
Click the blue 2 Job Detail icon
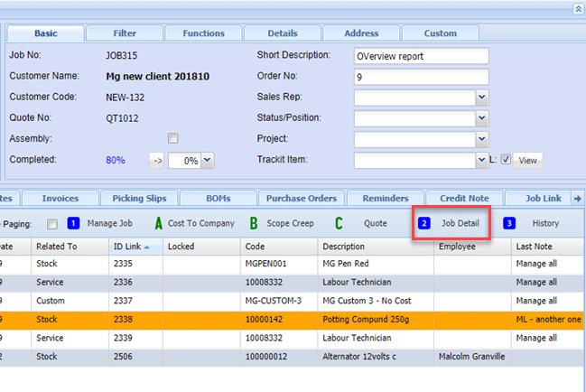[x=423, y=223]
